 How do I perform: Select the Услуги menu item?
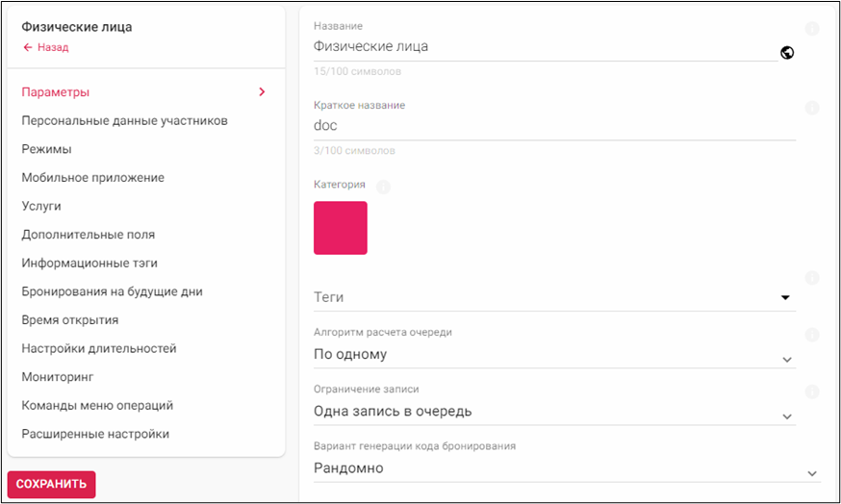[41, 206]
